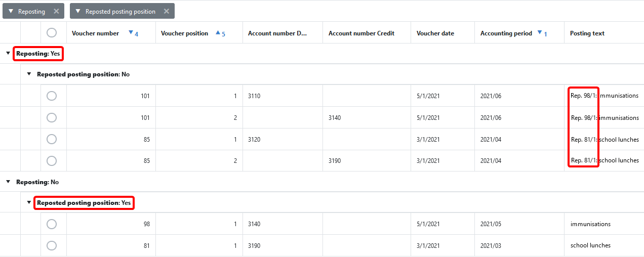
Task: Toggle sort arrow on Reposted posting position chip
Action: pos(78,11)
